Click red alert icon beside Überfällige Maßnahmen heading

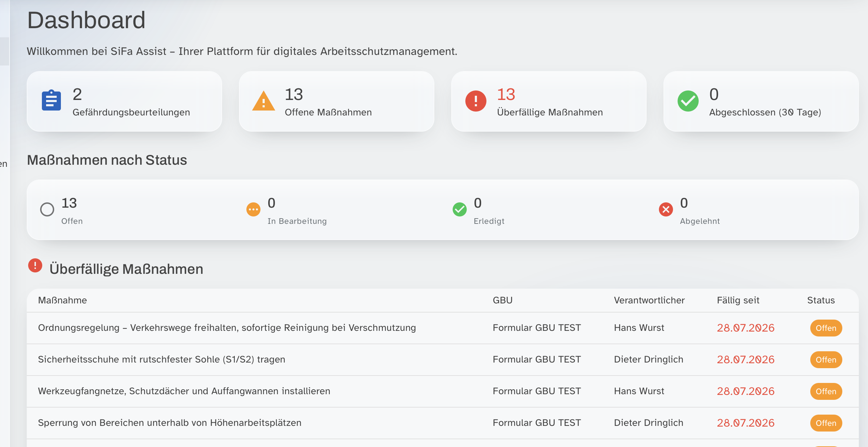coord(35,265)
